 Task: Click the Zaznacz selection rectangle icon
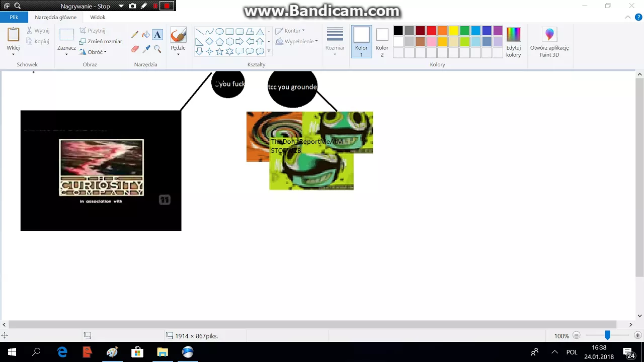pos(66,35)
